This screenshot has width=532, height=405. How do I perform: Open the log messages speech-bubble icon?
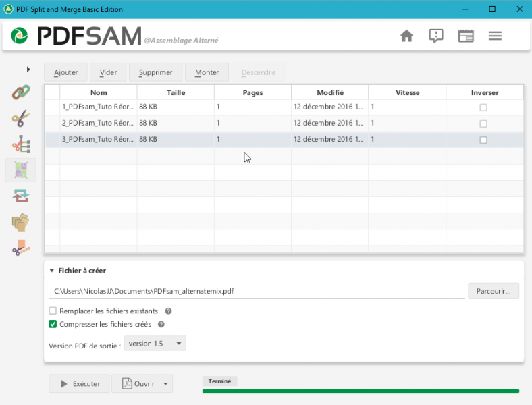click(436, 36)
